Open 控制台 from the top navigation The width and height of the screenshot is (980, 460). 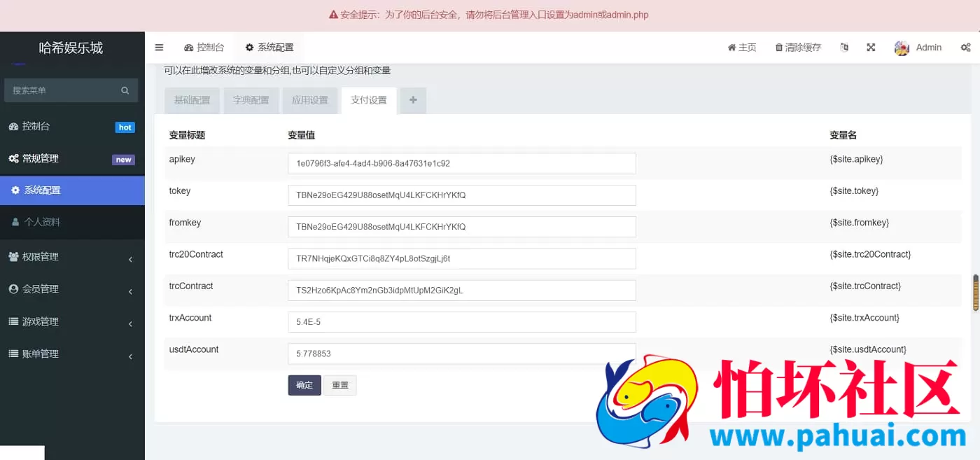204,47
